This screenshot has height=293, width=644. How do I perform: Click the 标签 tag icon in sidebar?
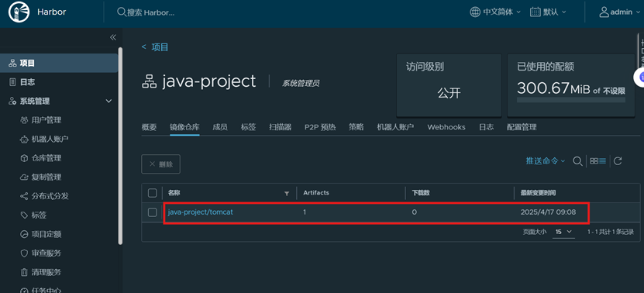click(24, 215)
